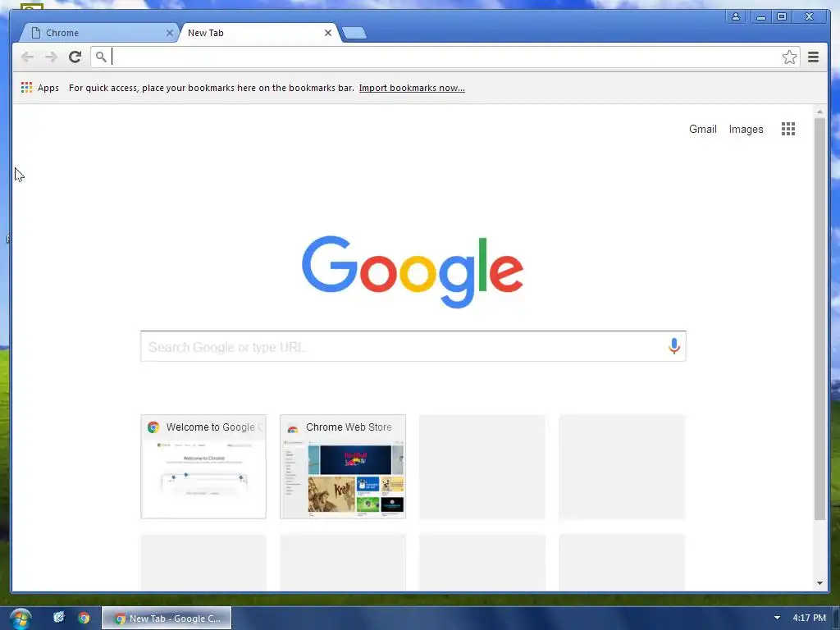This screenshot has height=630, width=840.
Task: Maximize the Chrome window
Action: pyautogui.click(x=782, y=16)
